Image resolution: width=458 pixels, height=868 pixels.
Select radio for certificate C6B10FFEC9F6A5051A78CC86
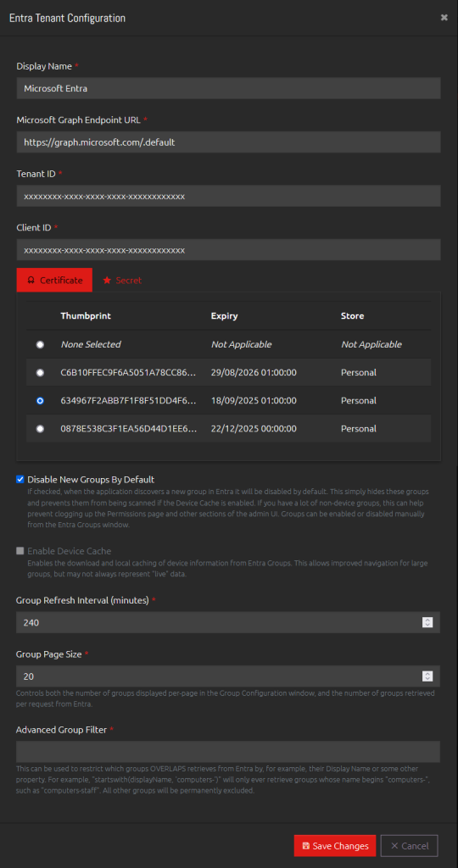click(40, 373)
